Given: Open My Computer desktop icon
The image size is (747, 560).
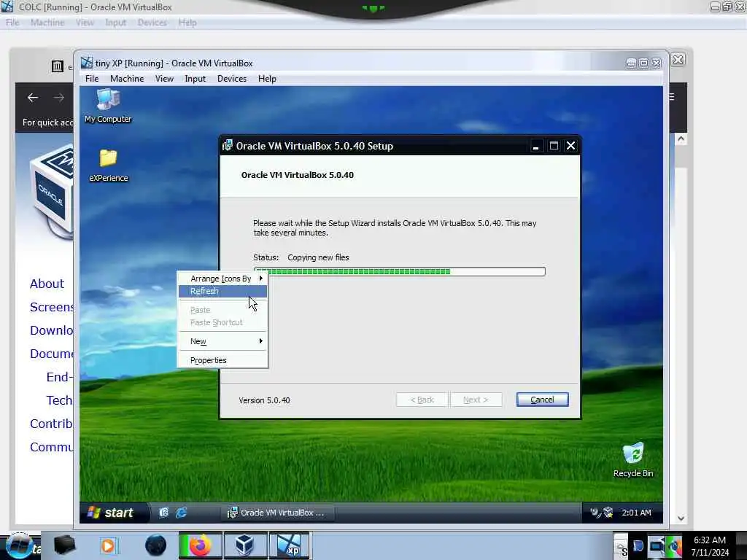Looking at the screenshot, I should tap(108, 106).
